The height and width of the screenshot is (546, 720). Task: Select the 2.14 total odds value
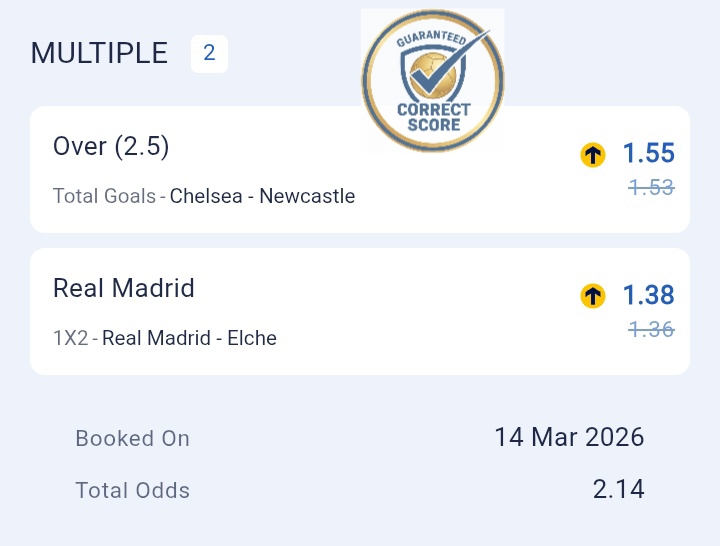618,489
